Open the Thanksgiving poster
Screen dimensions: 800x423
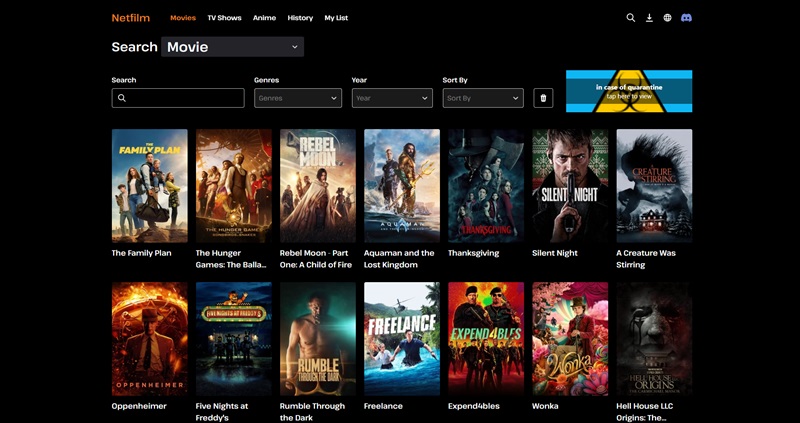pos(486,186)
